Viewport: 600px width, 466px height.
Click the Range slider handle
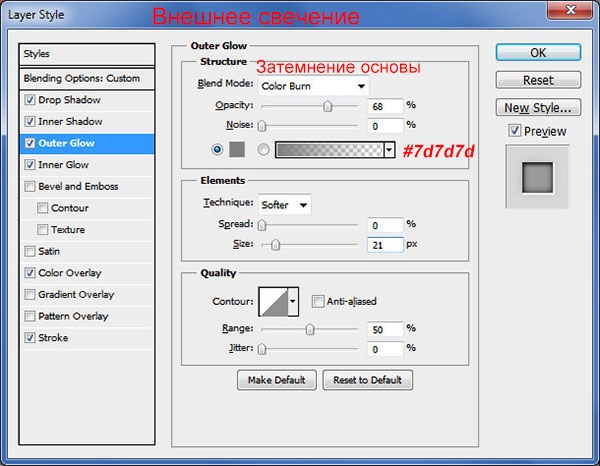310,329
